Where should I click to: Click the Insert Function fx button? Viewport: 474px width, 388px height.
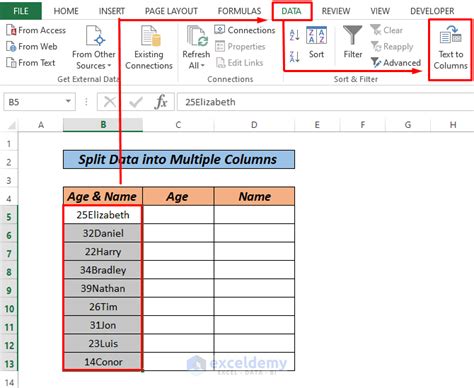pyautogui.click(x=161, y=102)
